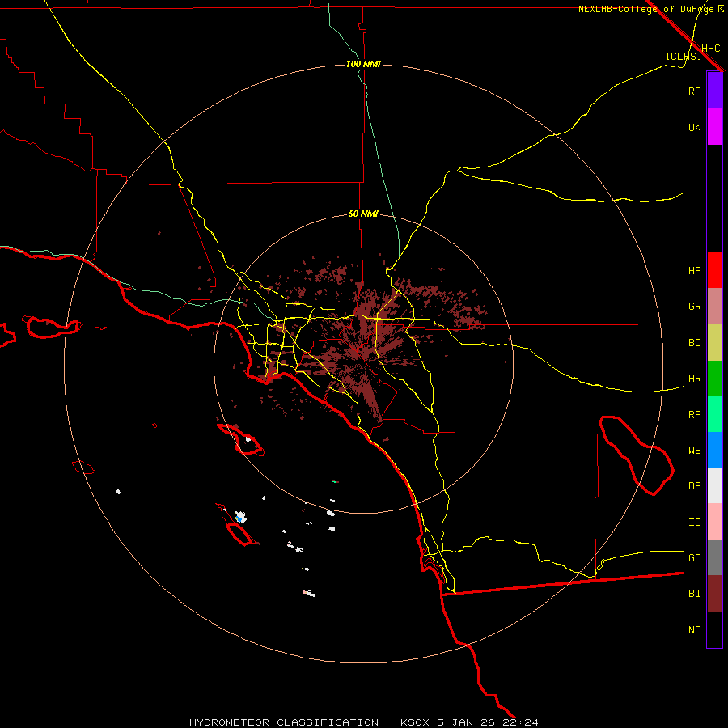This screenshot has height=728, width=728.
Task: Click the HHC product code label
Action: pyautogui.click(x=710, y=49)
